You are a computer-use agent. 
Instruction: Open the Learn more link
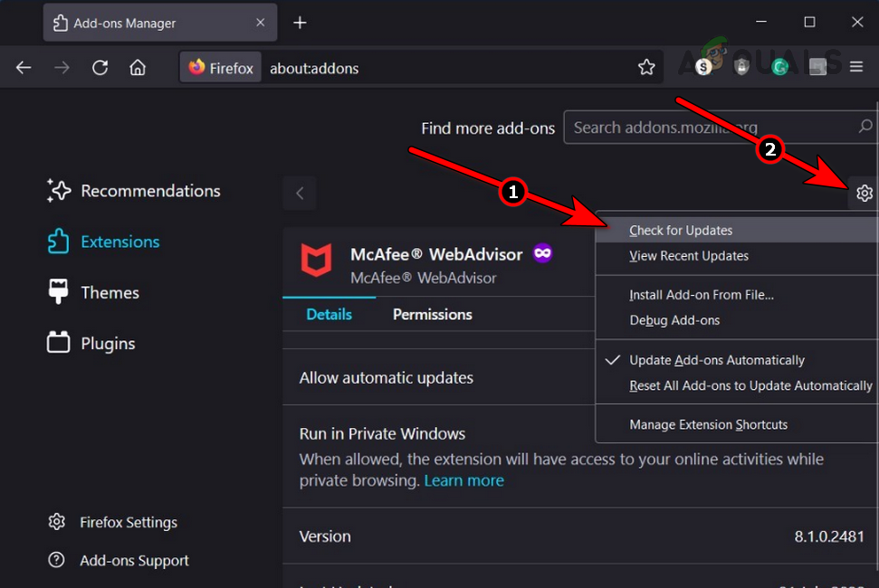point(464,480)
